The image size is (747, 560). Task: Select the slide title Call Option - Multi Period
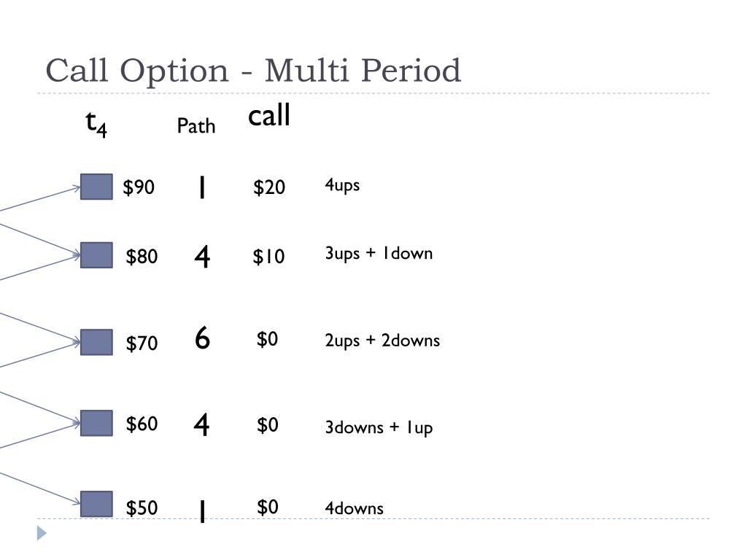(x=253, y=71)
